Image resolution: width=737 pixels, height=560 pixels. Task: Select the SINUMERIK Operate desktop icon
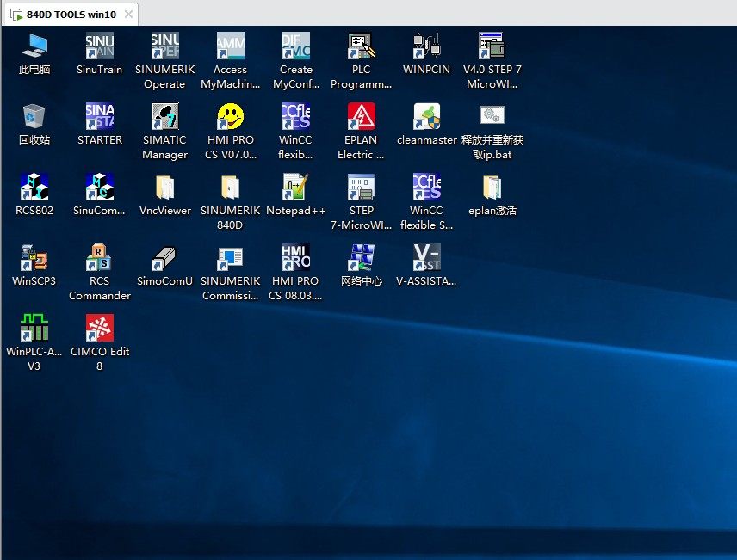pos(164,47)
